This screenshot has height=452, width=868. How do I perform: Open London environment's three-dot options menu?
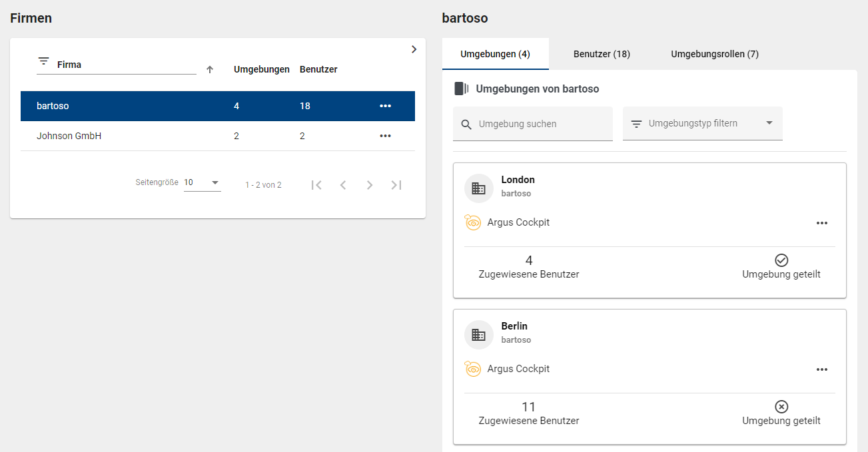[821, 223]
